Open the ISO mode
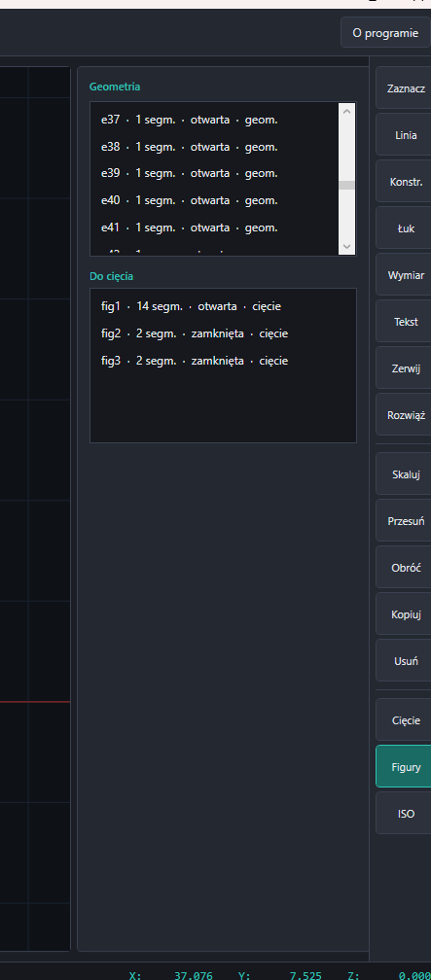The width and height of the screenshot is (431, 980). pyautogui.click(x=404, y=814)
